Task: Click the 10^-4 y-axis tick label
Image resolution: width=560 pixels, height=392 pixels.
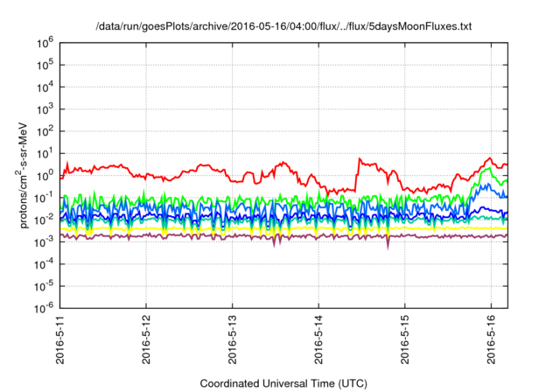Action: tap(45, 264)
